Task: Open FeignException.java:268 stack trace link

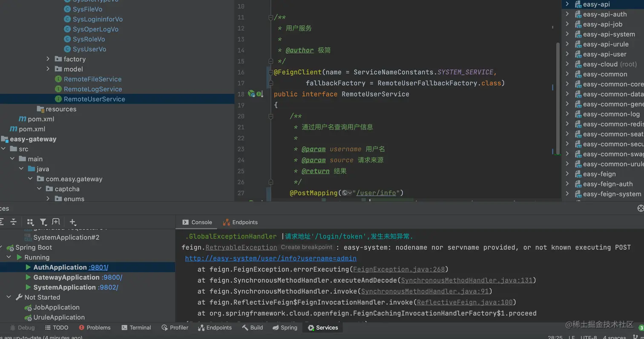Action: 399,269
